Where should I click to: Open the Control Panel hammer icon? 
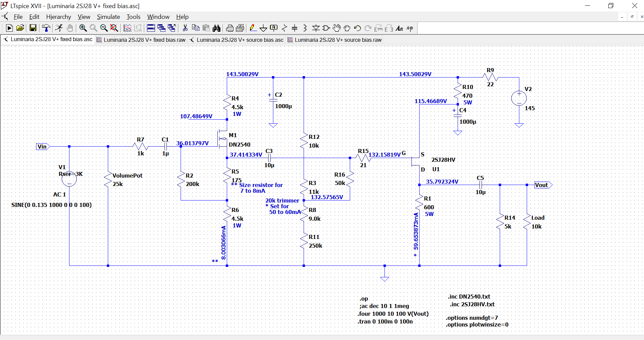click(46, 28)
